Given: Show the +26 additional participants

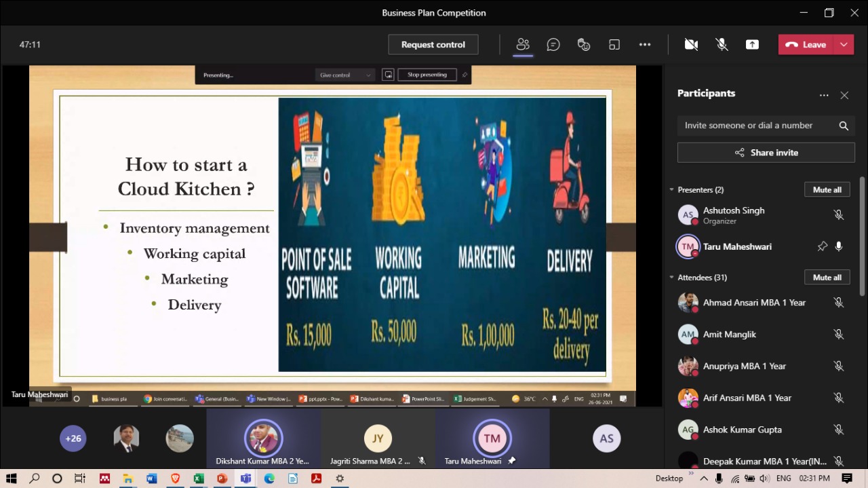Looking at the screenshot, I should point(73,438).
